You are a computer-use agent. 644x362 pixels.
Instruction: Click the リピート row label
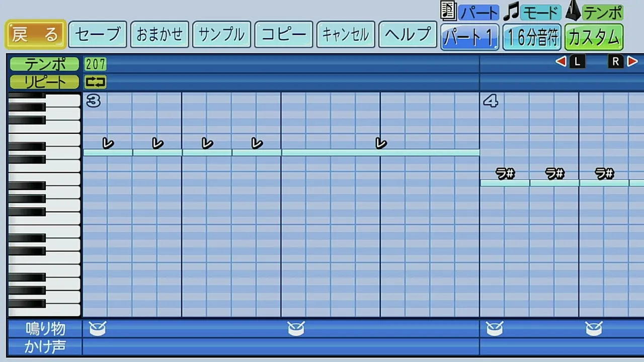tap(44, 82)
